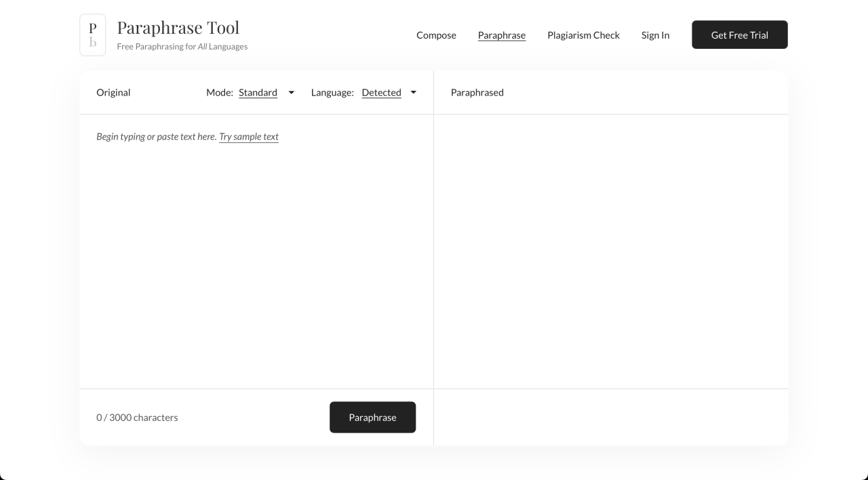Click the Paraphrased panel heading

477,93
